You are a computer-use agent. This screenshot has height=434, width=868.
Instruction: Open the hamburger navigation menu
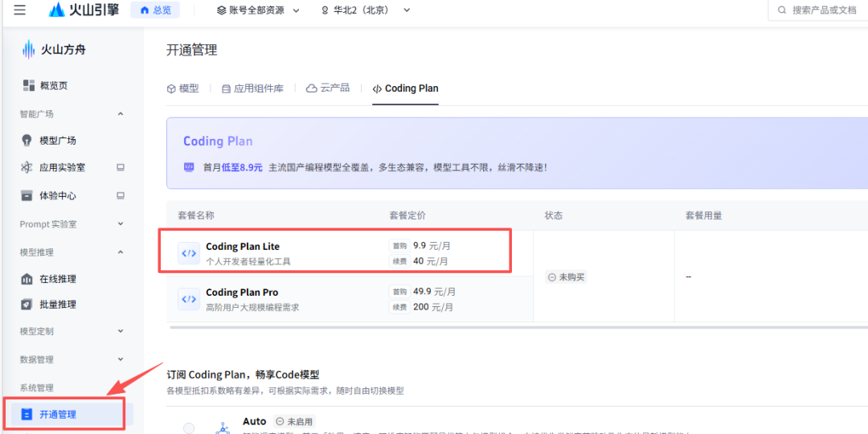coord(20,10)
